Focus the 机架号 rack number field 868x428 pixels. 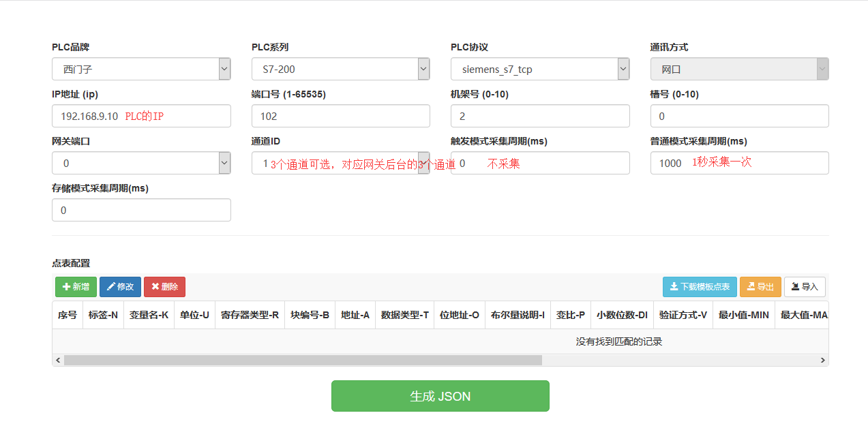(539, 116)
